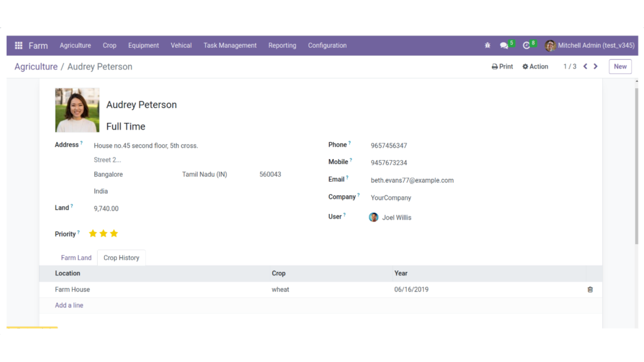Open the conversations message icon

tap(504, 45)
